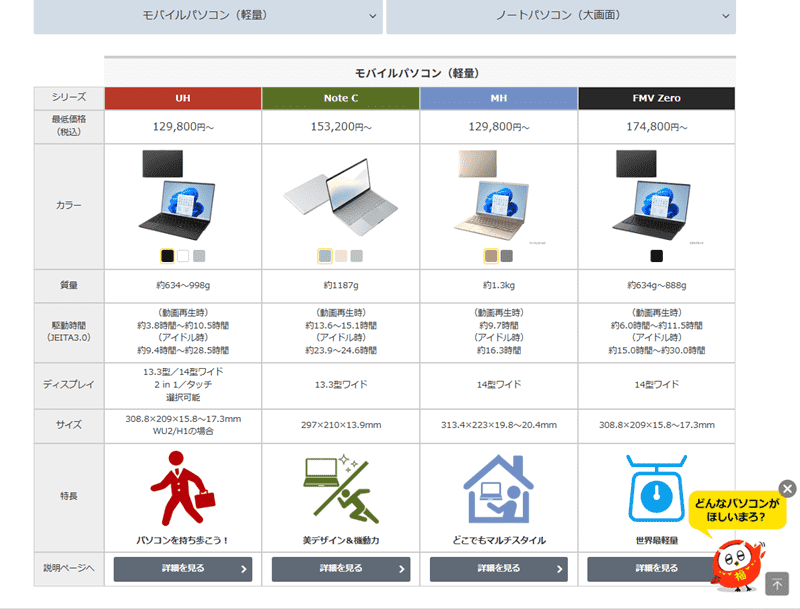Click the シリーズ row label
Screen dimensions: 800x610
[x=69, y=97]
